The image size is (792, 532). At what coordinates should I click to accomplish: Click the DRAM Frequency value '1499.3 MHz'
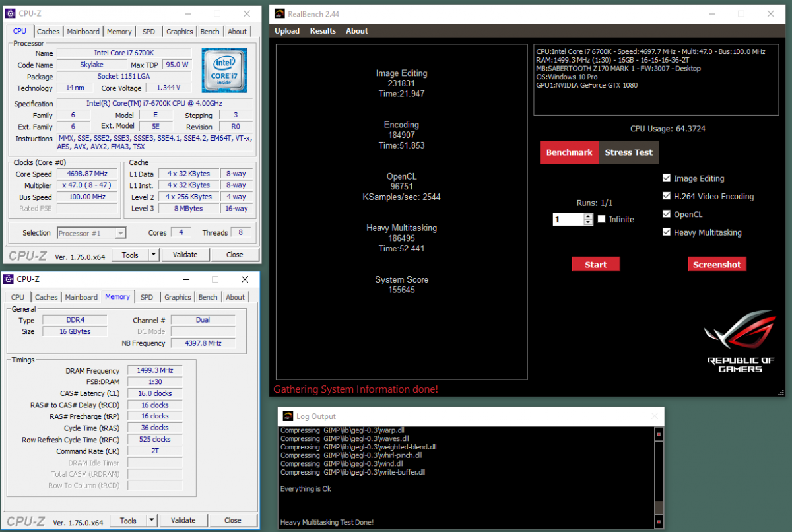coord(154,371)
